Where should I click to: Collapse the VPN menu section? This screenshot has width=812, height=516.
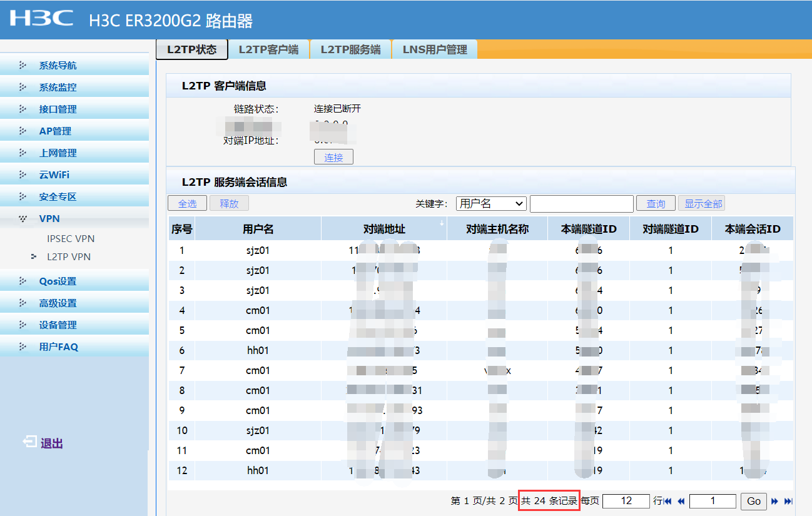49,218
